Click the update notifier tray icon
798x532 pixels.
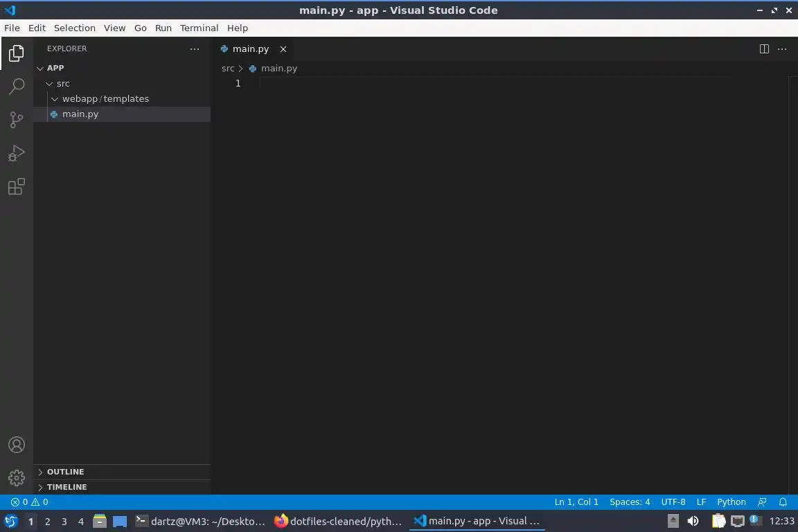755,520
